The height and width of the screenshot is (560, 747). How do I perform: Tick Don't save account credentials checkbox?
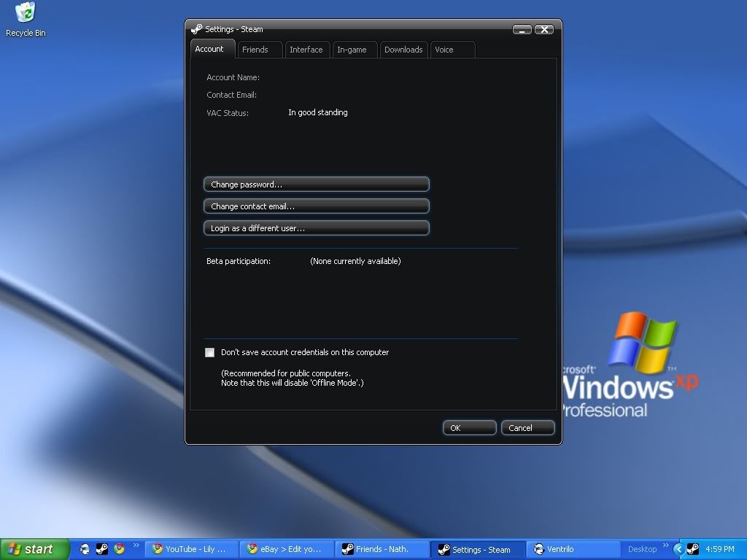pos(209,352)
